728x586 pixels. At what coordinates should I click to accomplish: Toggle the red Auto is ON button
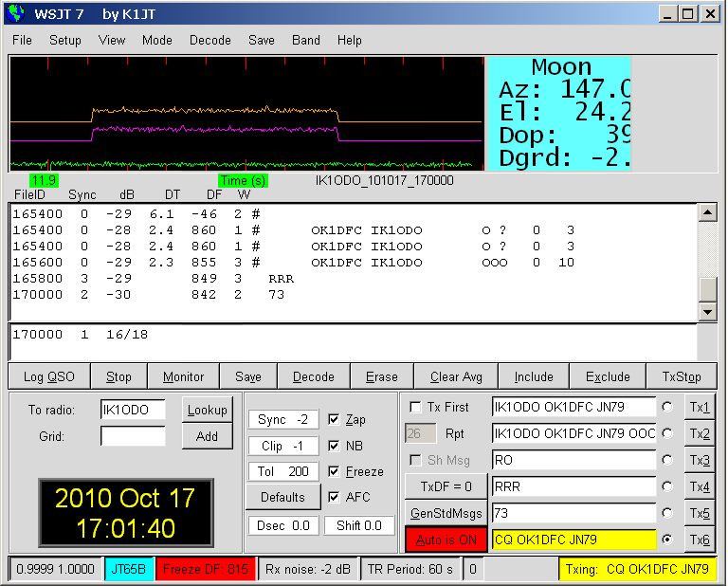point(446,540)
